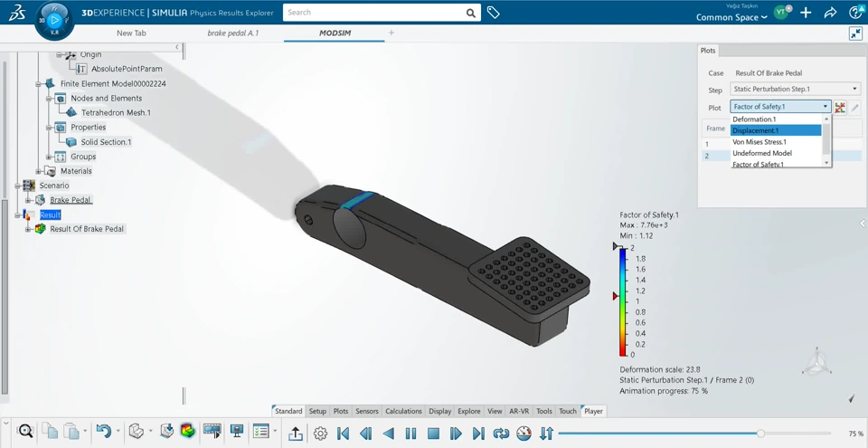868x448 pixels.
Task: Open the Plot dropdown Factor of Safety.1
Action: coord(780,107)
